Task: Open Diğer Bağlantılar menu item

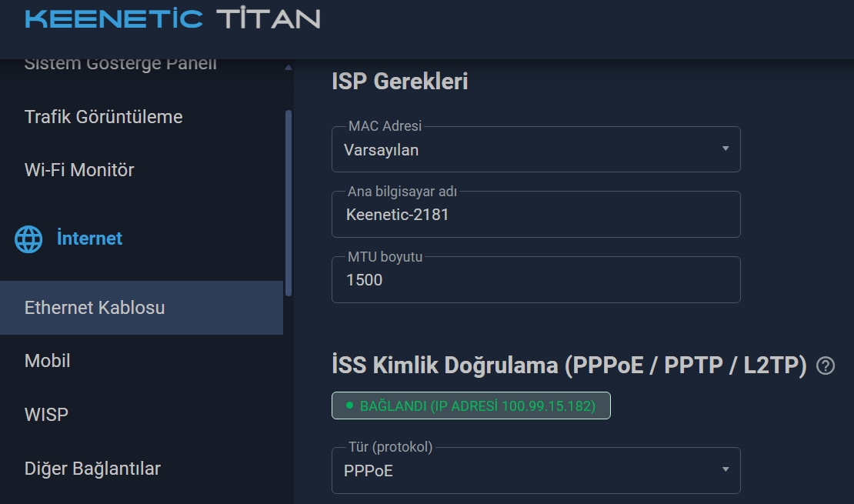Action: 92,469
